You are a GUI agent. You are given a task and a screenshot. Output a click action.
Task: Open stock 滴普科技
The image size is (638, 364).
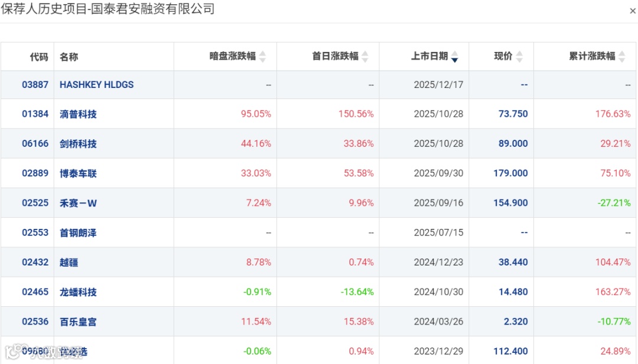(78, 114)
